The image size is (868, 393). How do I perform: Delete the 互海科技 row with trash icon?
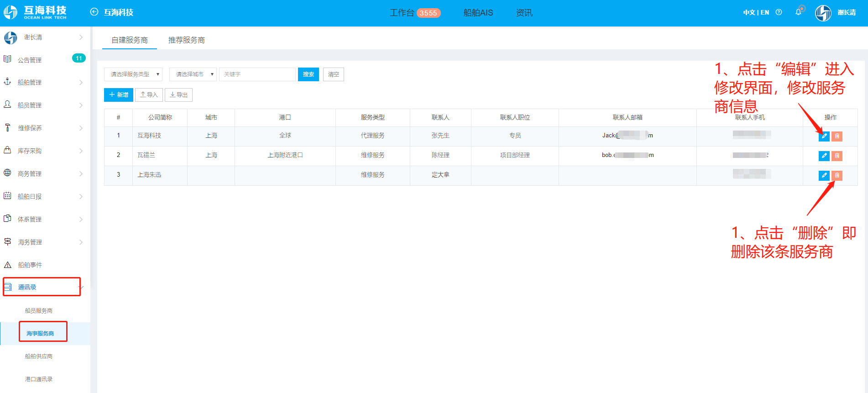(x=837, y=136)
